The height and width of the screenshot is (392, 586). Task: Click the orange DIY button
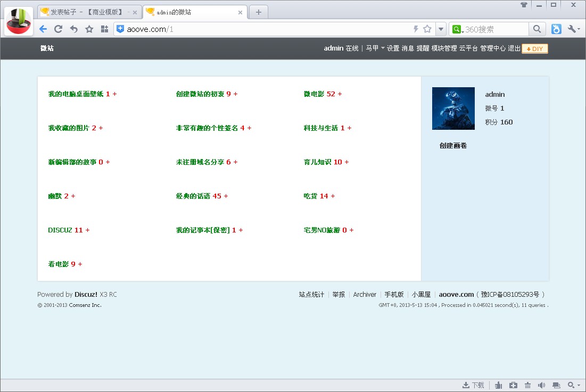[535, 48]
